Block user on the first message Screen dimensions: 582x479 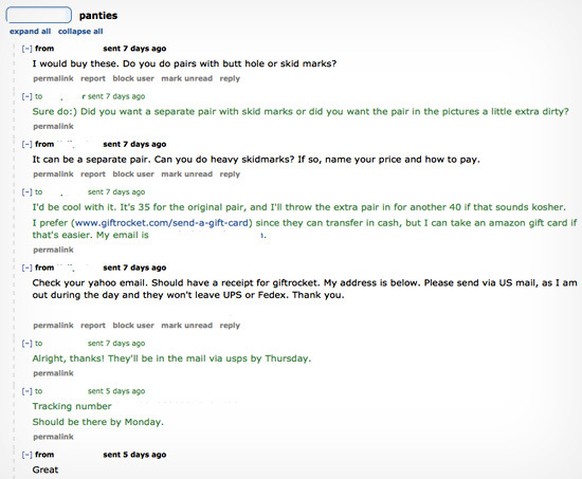click(133, 79)
